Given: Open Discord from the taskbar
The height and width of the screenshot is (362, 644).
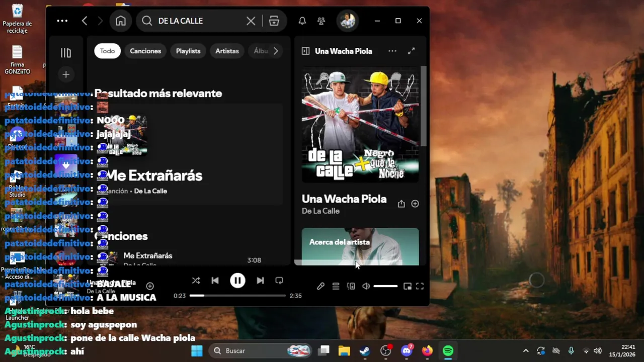Looking at the screenshot, I should 407,351.
